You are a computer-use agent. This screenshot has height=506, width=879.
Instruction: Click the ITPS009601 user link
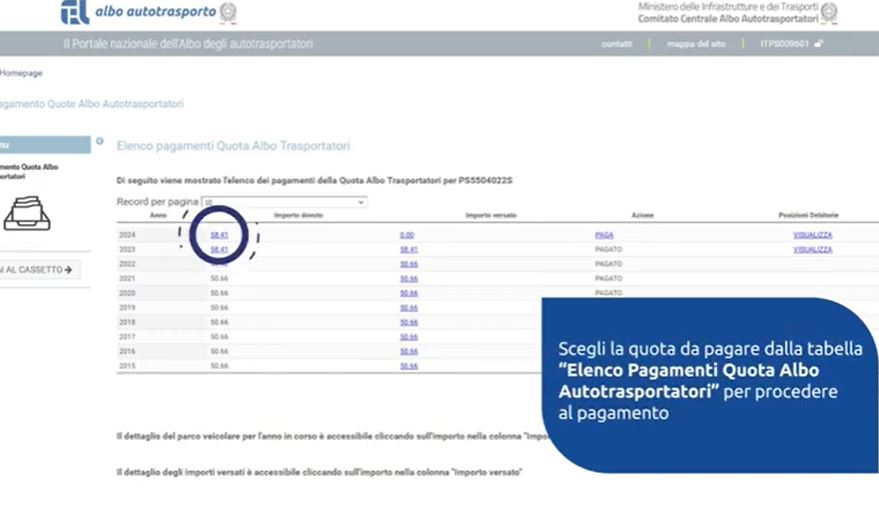(x=784, y=44)
